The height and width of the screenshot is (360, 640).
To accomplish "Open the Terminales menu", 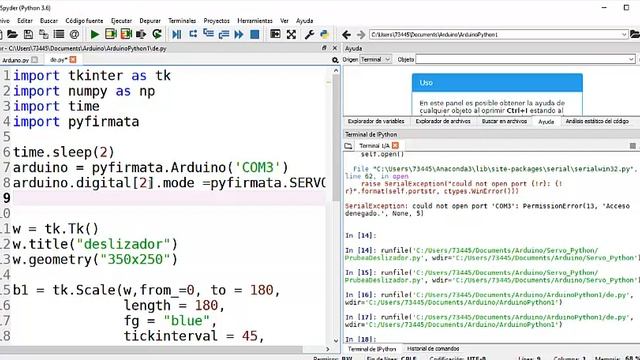I will tap(182, 21).
